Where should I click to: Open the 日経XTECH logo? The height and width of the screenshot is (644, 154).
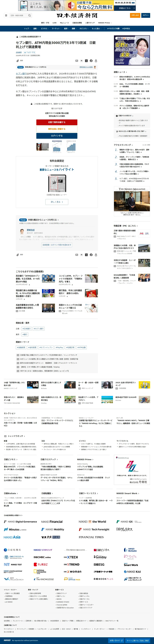71,557
